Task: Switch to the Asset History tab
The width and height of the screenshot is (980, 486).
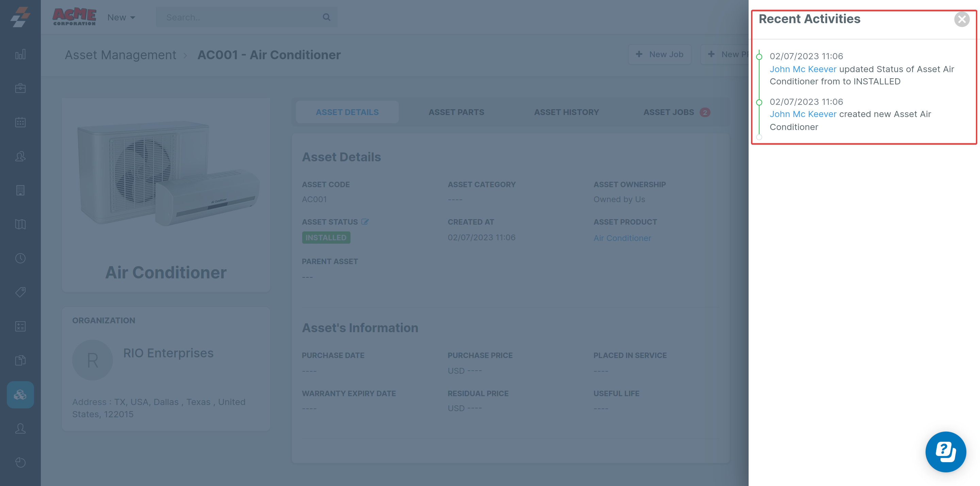Action: pos(566,112)
